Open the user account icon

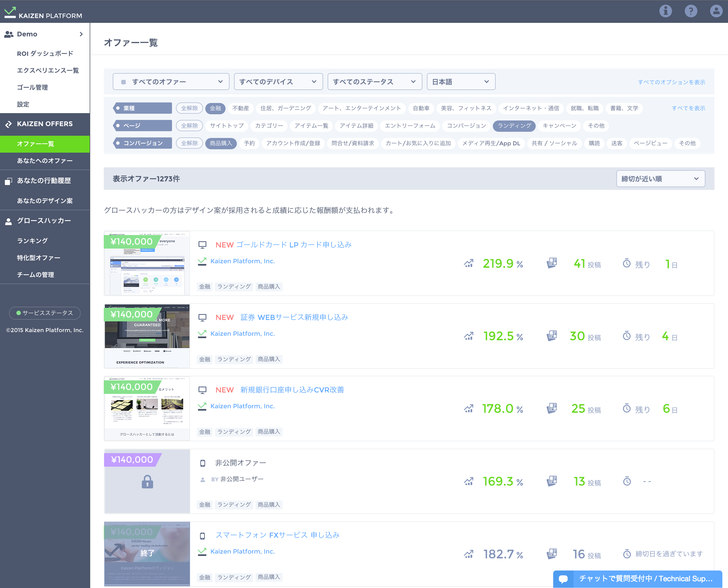point(716,11)
